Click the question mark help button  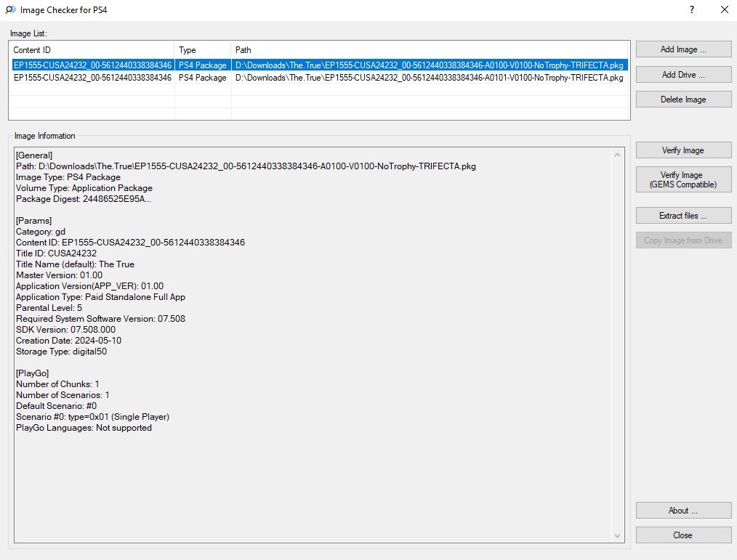click(692, 10)
